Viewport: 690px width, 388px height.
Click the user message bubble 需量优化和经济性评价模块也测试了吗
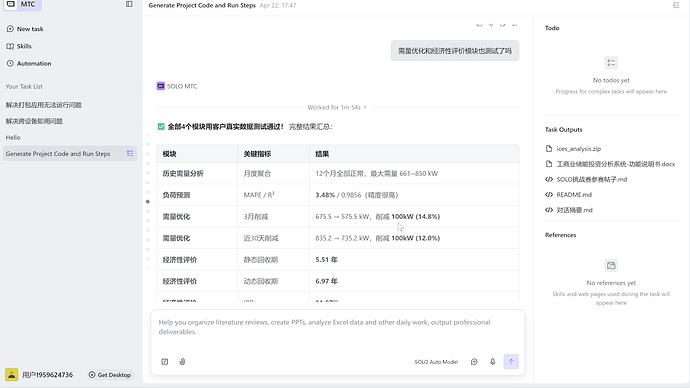(x=455, y=51)
